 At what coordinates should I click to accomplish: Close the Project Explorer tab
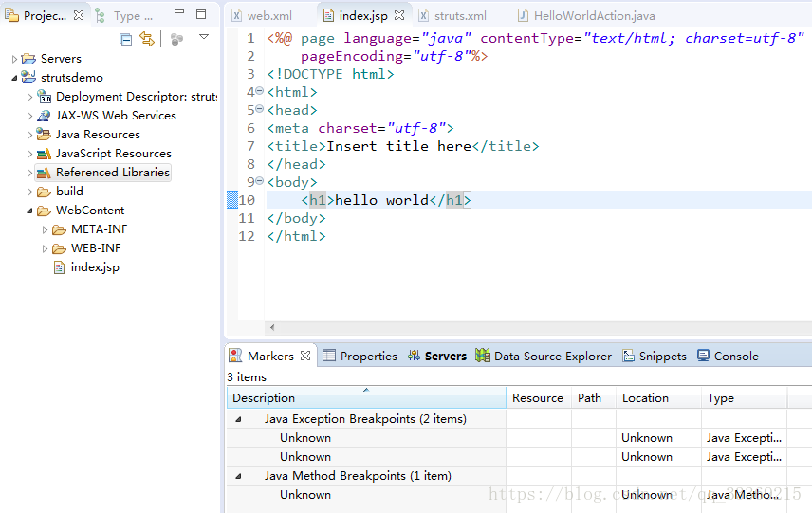coord(79,15)
